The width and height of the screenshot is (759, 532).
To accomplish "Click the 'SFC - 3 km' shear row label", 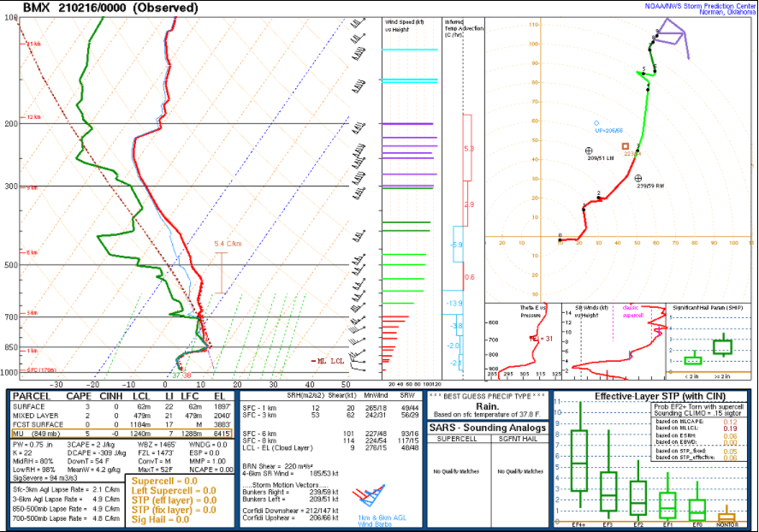I will click(259, 415).
